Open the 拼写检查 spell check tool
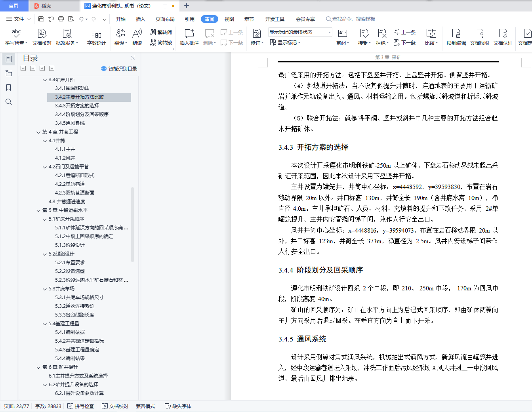The image size is (532, 412). click(x=16, y=37)
